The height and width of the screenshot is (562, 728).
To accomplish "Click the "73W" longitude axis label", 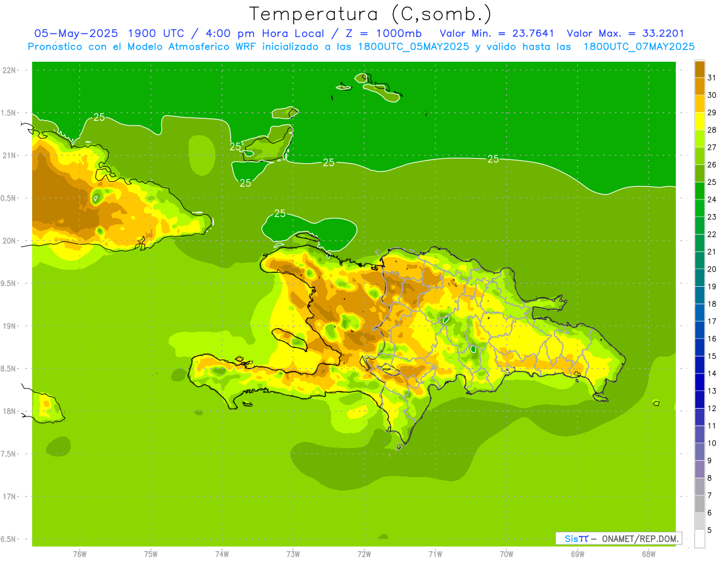I will click(293, 554).
